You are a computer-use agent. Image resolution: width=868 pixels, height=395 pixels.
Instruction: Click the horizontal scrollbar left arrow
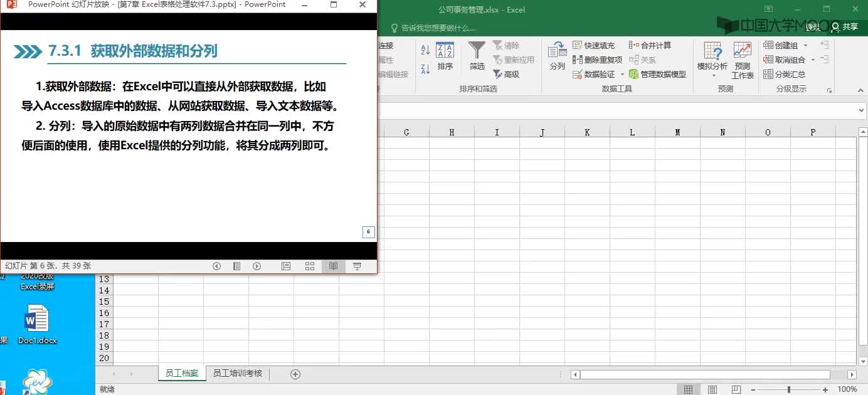click(x=575, y=374)
